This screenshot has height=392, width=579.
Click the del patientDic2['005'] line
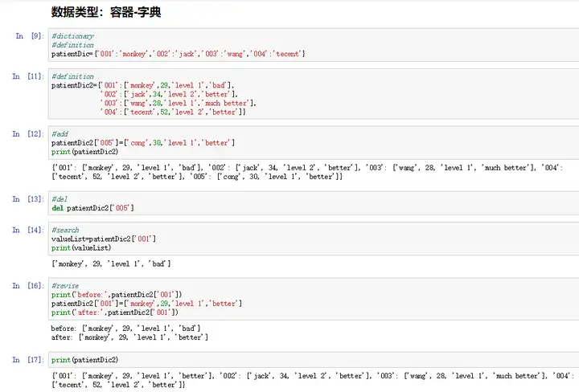(x=92, y=208)
